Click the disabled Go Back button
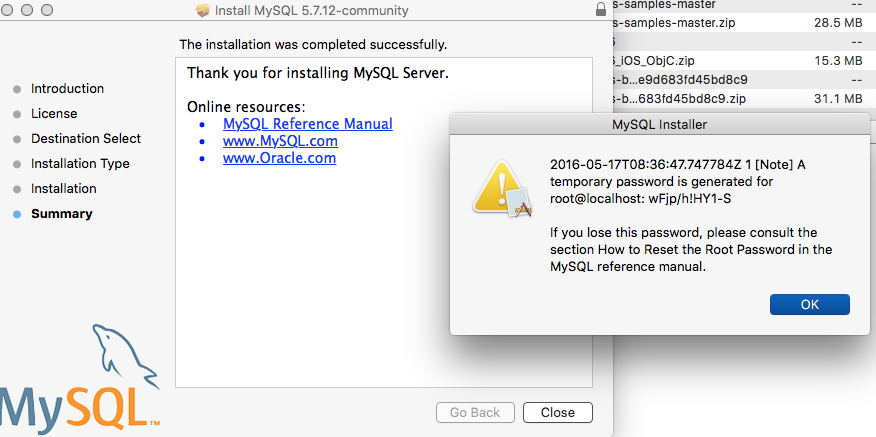 [x=475, y=412]
